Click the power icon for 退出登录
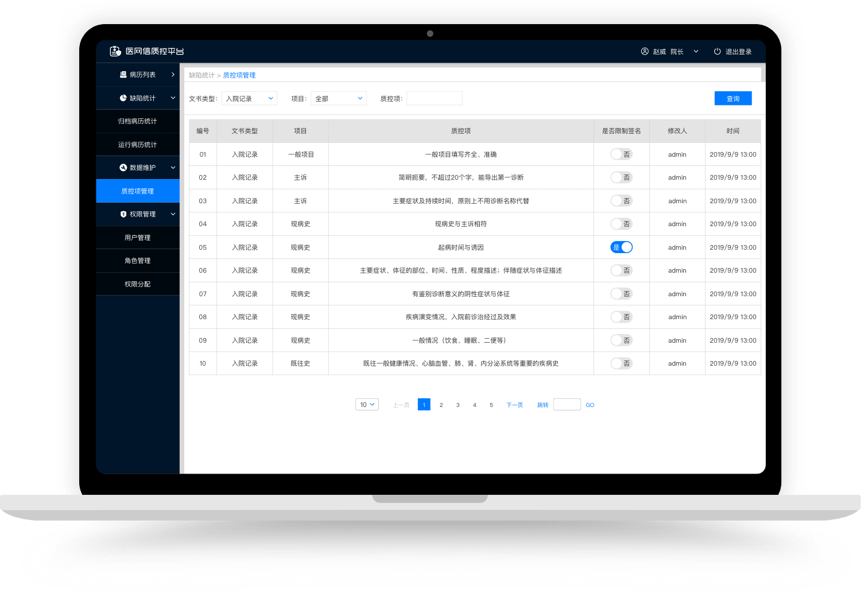Image resolution: width=868 pixels, height=601 pixels. pos(717,52)
